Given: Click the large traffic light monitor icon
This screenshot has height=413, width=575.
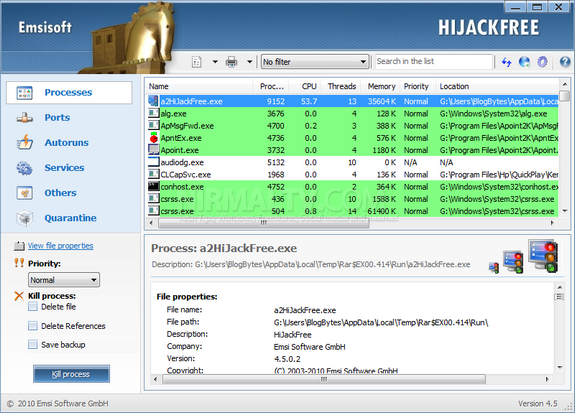Looking at the screenshot, I should pyautogui.click(x=544, y=256).
